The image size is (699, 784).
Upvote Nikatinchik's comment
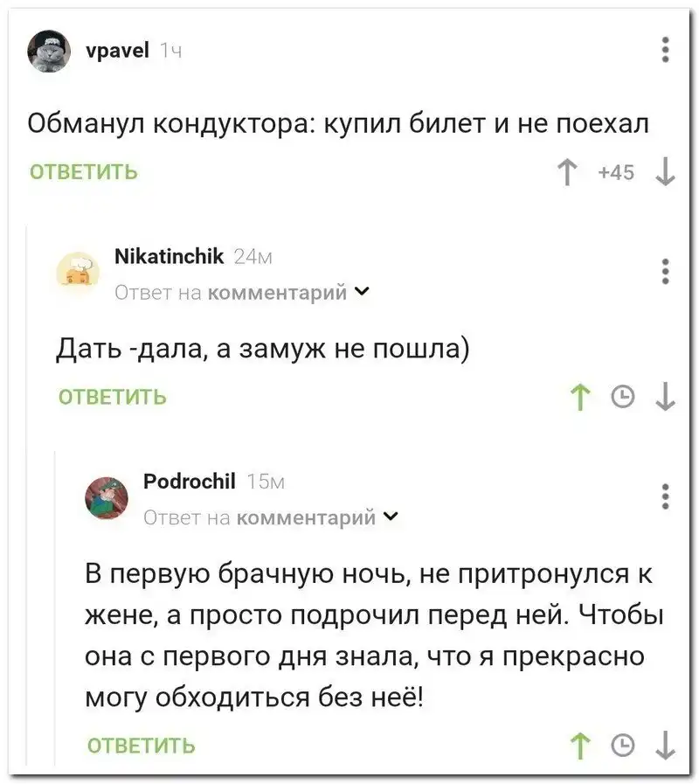click(578, 398)
